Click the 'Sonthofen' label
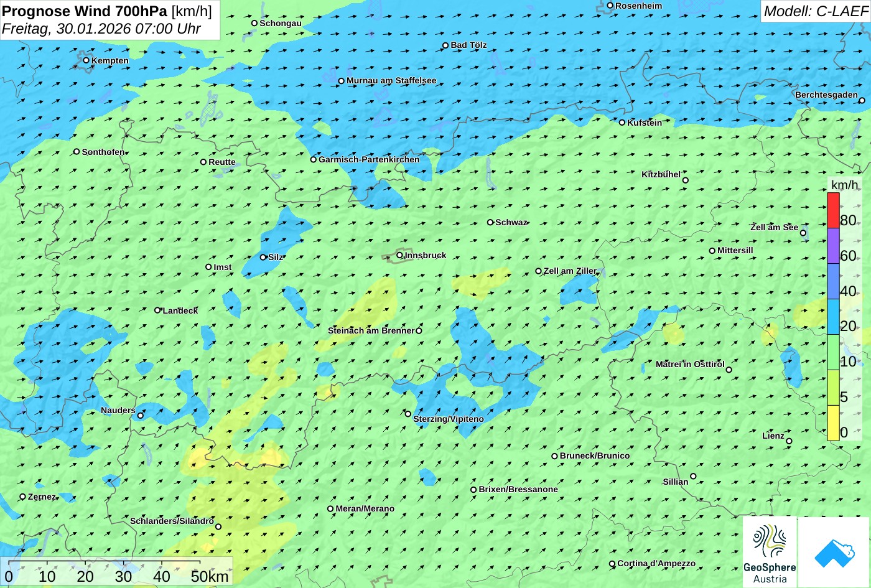This screenshot has width=871, height=588. 103,152
